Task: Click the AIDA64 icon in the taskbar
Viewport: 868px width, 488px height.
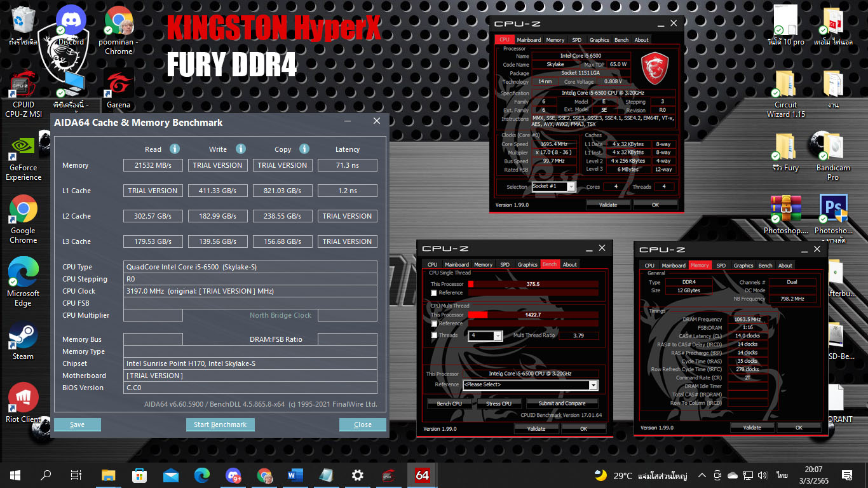Action: click(x=422, y=475)
